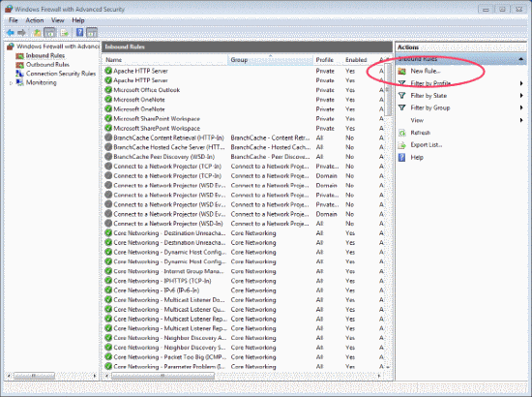The width and height of the screenshot is (532, 397).
Task: Select the Outbound Rules tree node
Action: tap(47, 65)
